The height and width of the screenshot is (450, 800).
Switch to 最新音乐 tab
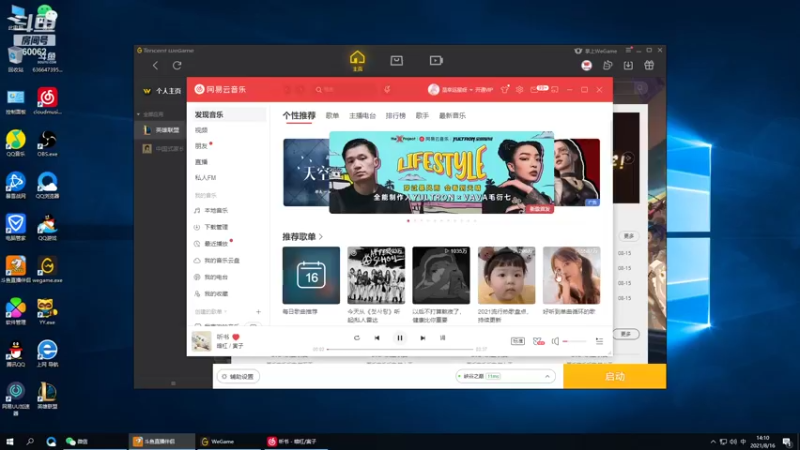coord(452,116)
